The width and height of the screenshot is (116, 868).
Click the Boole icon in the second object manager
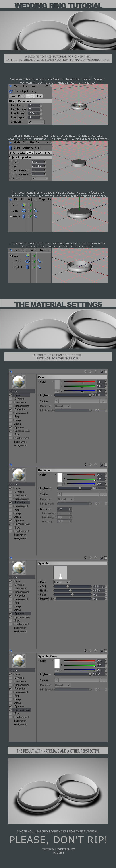(27, 255)
